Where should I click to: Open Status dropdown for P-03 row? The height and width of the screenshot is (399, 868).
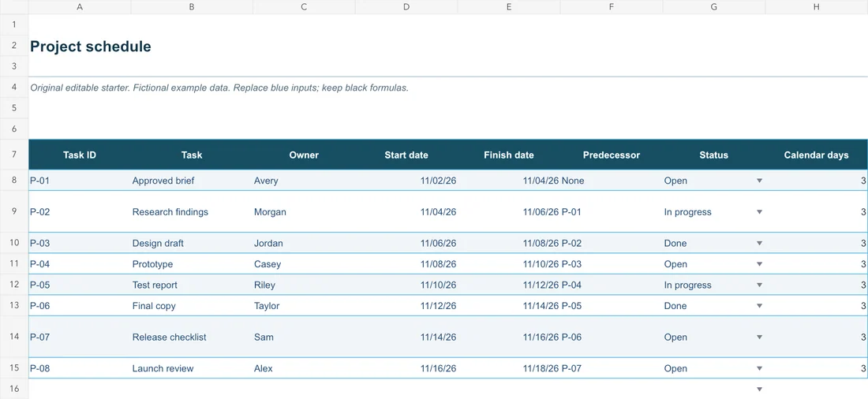pos(759,243)
